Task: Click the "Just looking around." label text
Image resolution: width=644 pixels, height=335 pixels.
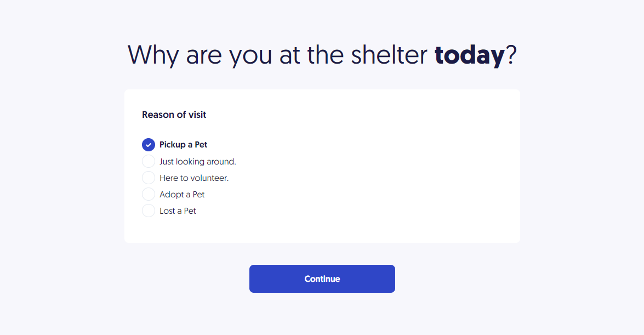Action: click(197, 162)
